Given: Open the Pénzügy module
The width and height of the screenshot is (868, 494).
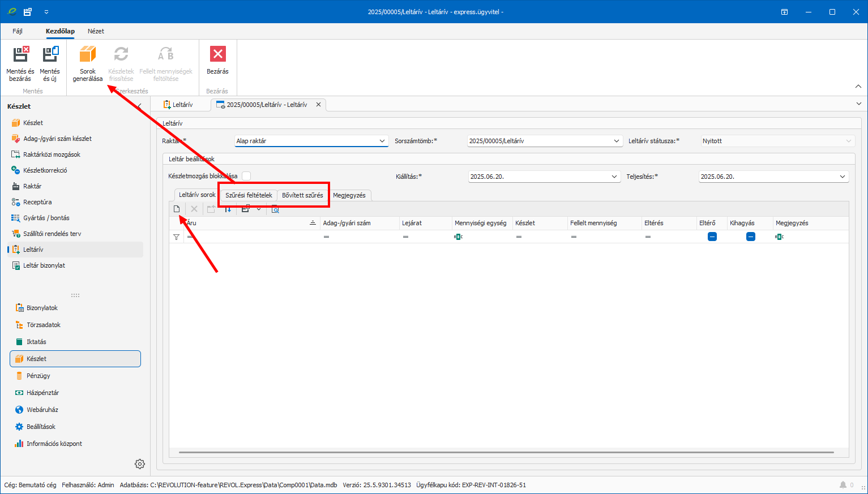Looking at the screenshot, I should pyautogui.click(x=38, y=376).
